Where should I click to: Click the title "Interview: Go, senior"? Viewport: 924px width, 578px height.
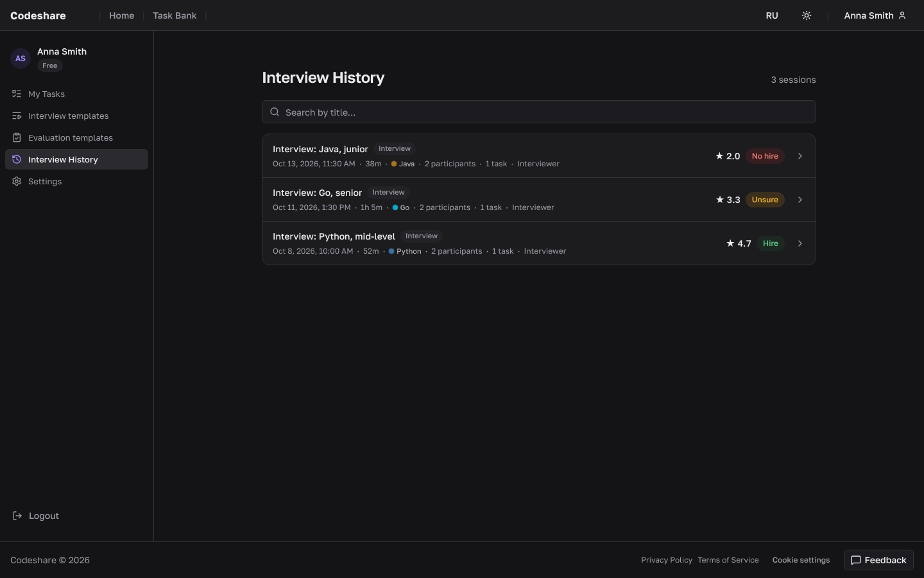317,193
